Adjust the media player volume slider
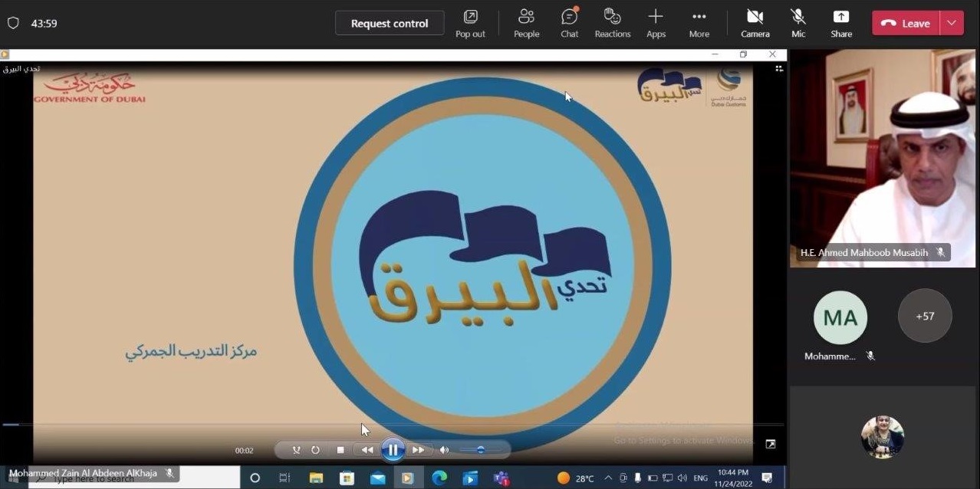The height and width of the screenshot is (489, 980). 480,450
